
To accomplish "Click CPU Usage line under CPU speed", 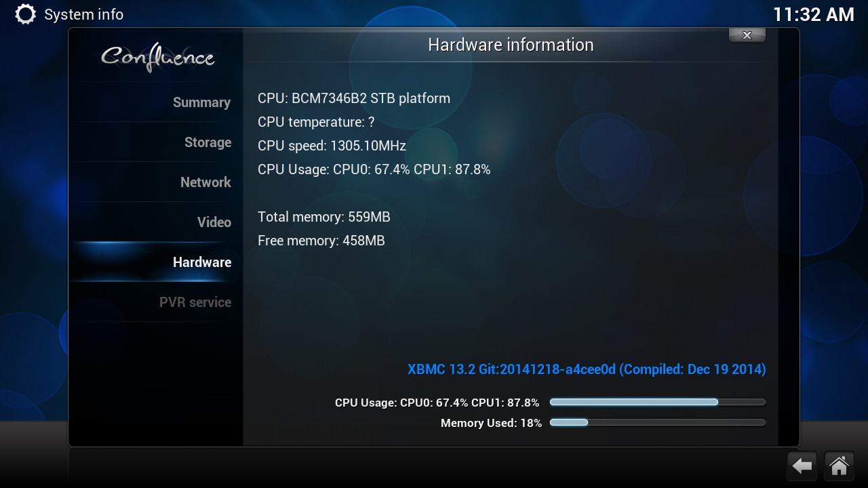I will [x=374, y=169].
